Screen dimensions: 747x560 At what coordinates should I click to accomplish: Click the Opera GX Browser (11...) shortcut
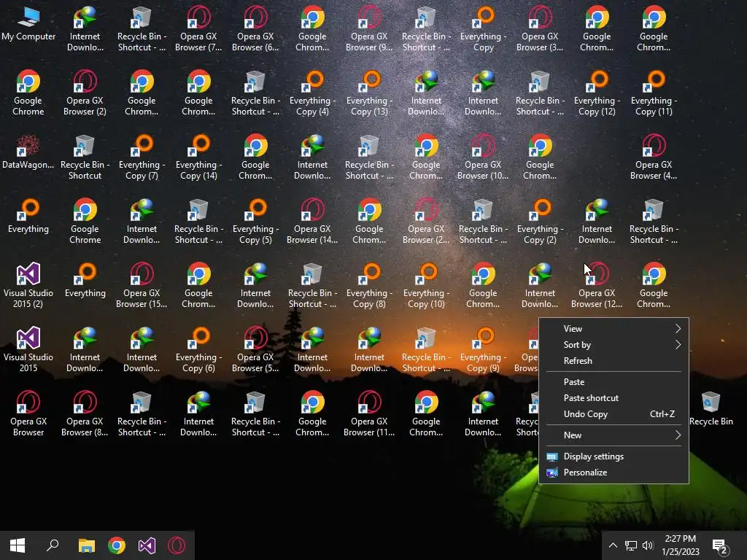(x=369, y=414)
